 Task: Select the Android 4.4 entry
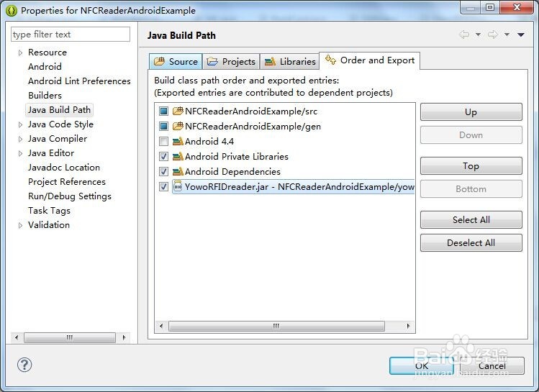209,141
